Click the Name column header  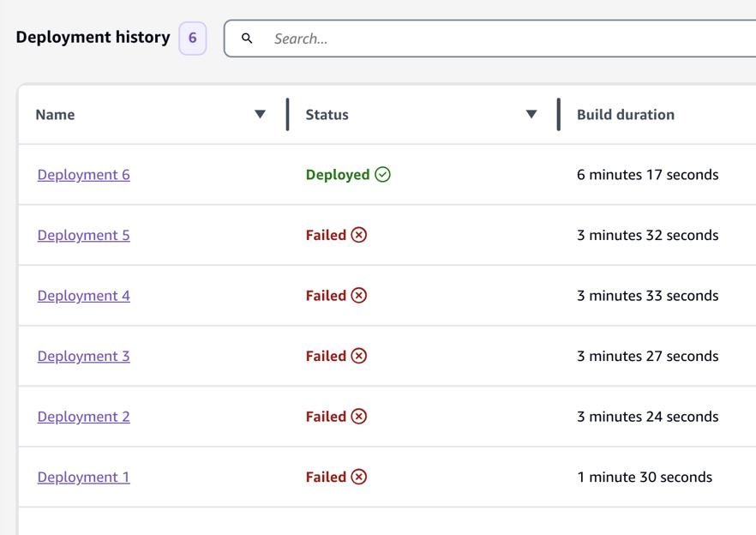point(55,114)
